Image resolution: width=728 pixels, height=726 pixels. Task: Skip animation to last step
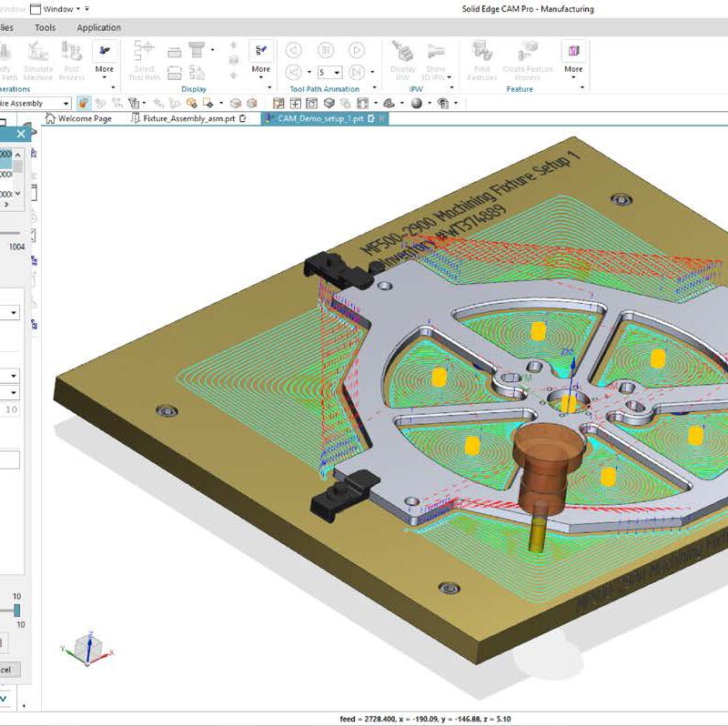[356, 72]
